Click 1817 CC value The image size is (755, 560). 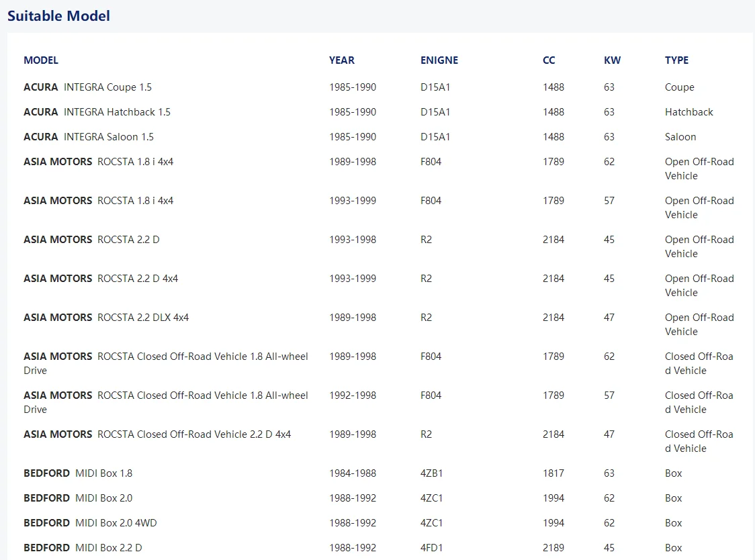(553, 473)
